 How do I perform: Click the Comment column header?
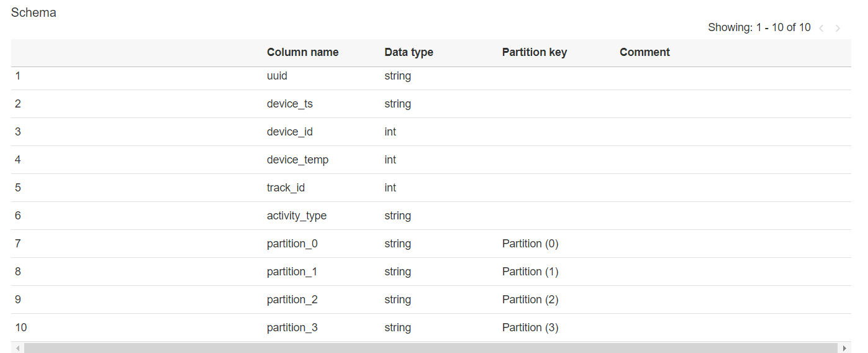tap(644, 52)
